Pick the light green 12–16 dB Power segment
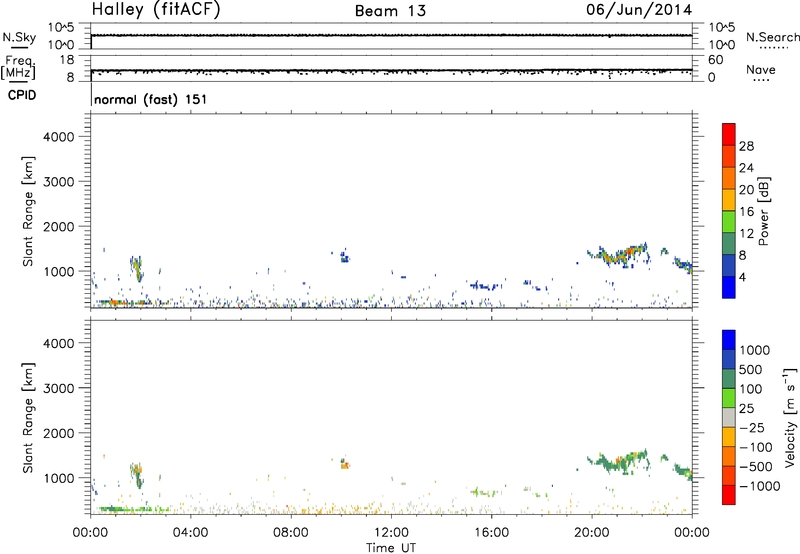The height and width of the screenshot is (554, 800). click(729, 221)
